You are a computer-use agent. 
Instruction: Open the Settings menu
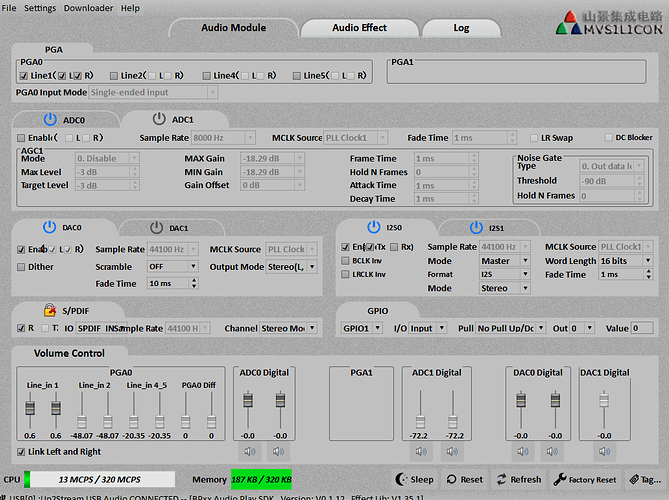(40, 8)
